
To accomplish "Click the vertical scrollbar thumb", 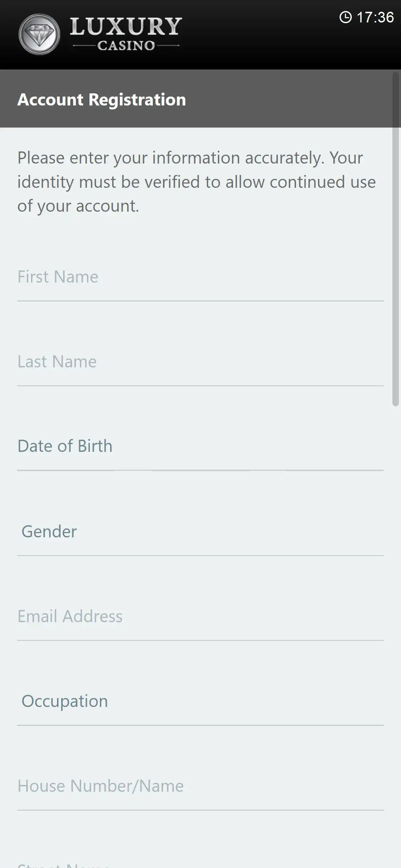I will click(395, 239).
